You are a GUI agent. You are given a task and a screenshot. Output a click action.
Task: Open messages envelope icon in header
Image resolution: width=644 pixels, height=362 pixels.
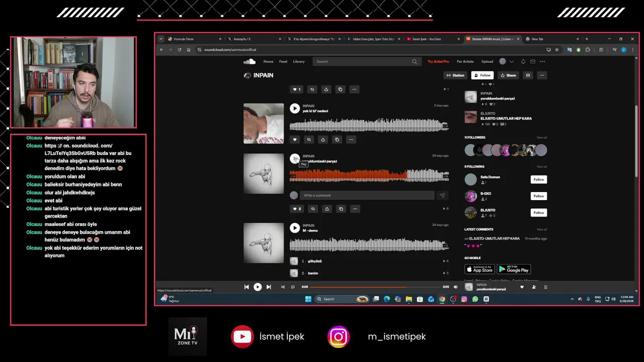(533, 61)
